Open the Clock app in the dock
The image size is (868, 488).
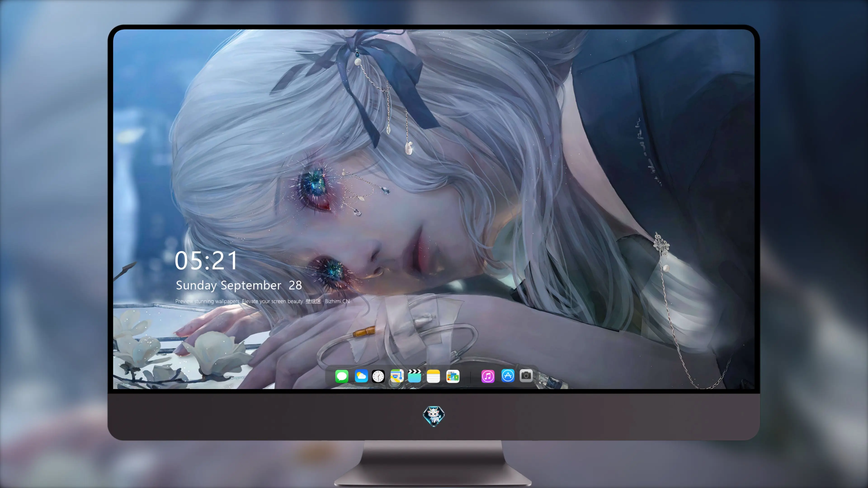tap(378, 376)
